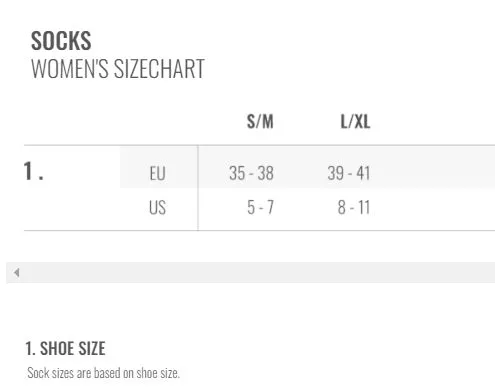The width and height of the screenshot is (495, 392).
Task: Click the word SIZECHART in the subtitle
Action: click(159, 69)
